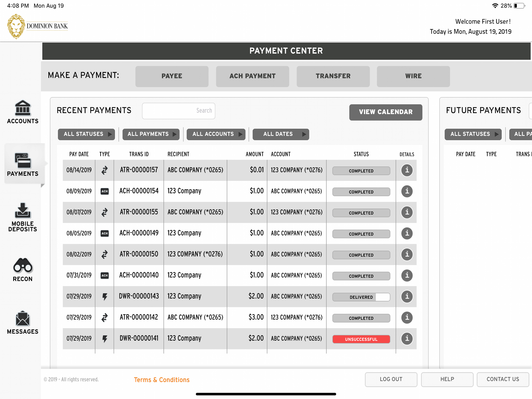The image size is (532, 399).
Task: Sort by Recipient column header
Action: pyautogui.click(x=178, y=154)
